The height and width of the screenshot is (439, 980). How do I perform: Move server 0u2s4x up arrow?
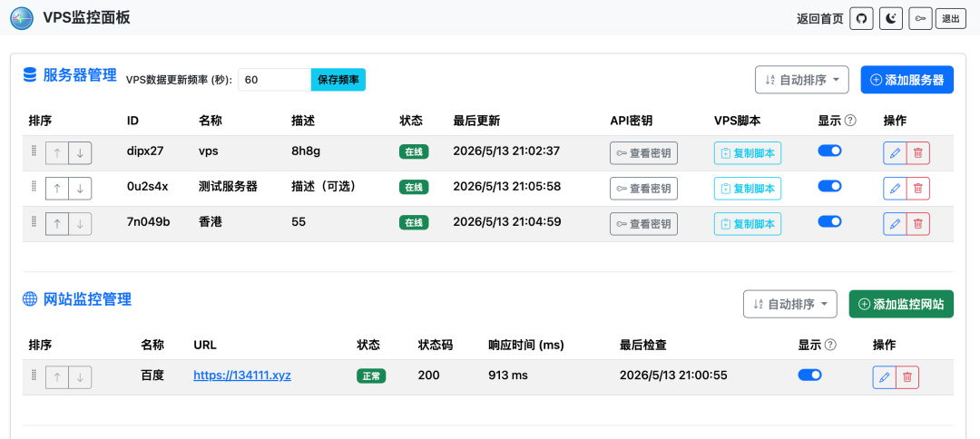click(x=57, y=188)
